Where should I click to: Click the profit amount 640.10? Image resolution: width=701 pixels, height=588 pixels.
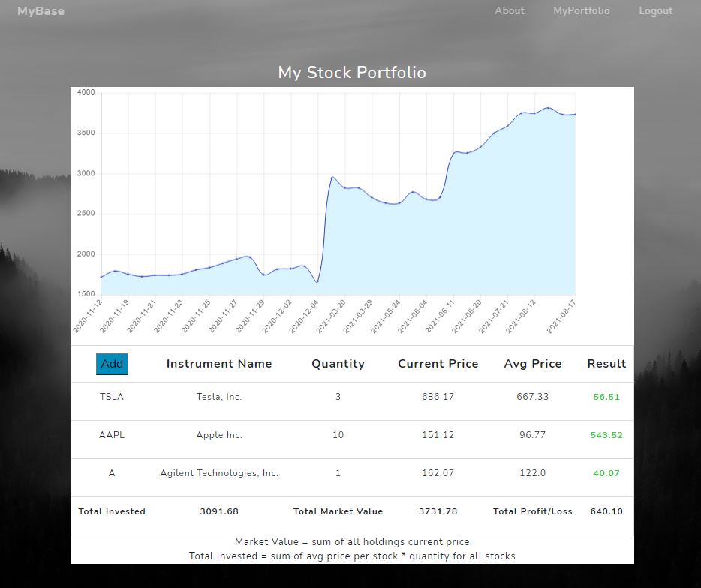point(606,511)
